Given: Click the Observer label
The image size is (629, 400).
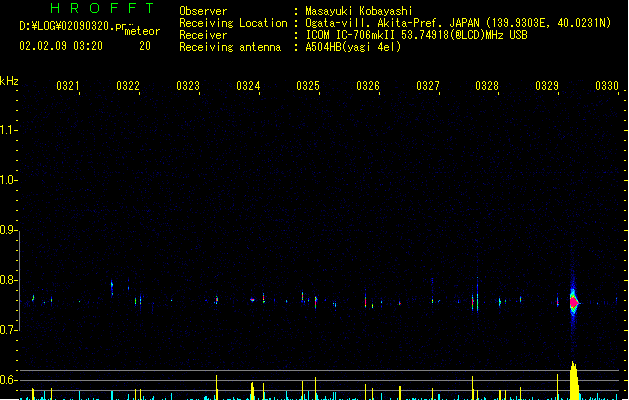Looking at the screenshot, I should pos(203,11).
